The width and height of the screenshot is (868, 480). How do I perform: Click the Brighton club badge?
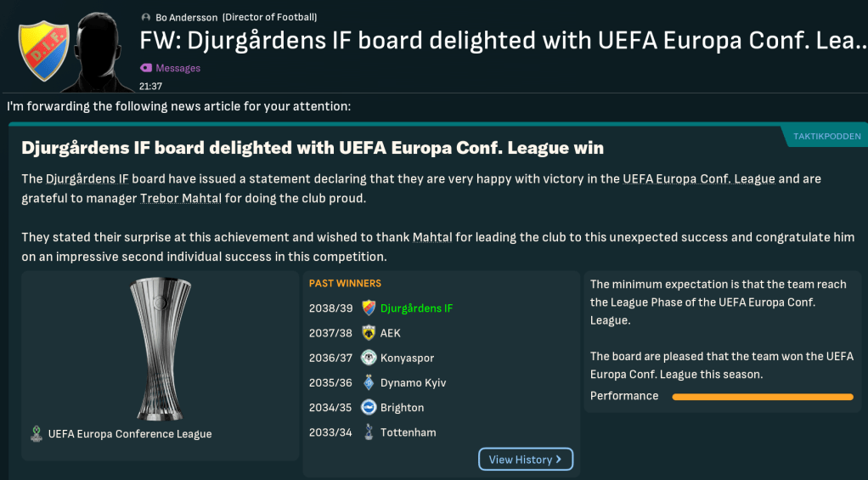click(369, 408)
